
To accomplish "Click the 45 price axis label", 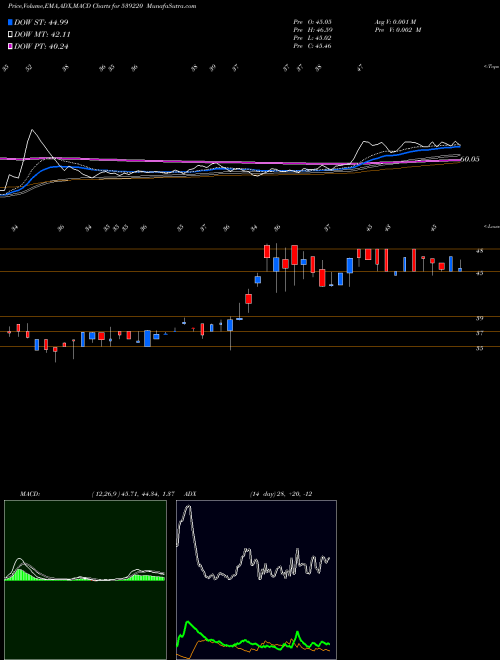I will pyautogui.click(x=479, y=273).
